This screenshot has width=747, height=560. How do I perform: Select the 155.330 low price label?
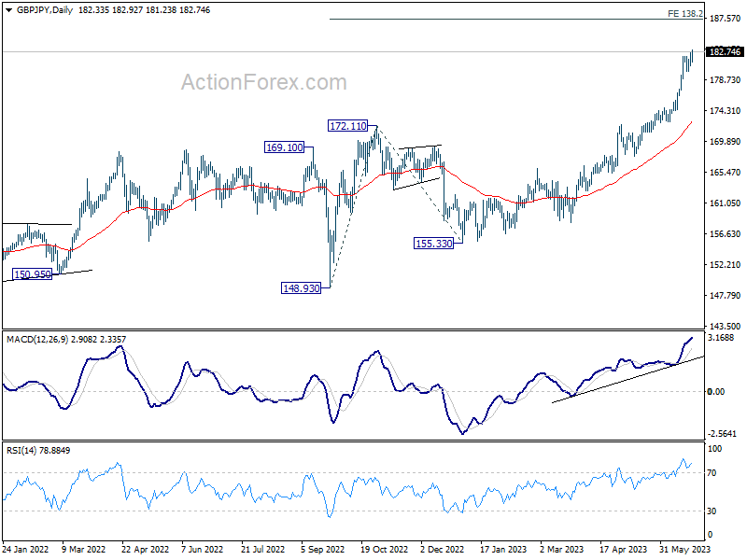pyautogui.click(x=433, y=243)
